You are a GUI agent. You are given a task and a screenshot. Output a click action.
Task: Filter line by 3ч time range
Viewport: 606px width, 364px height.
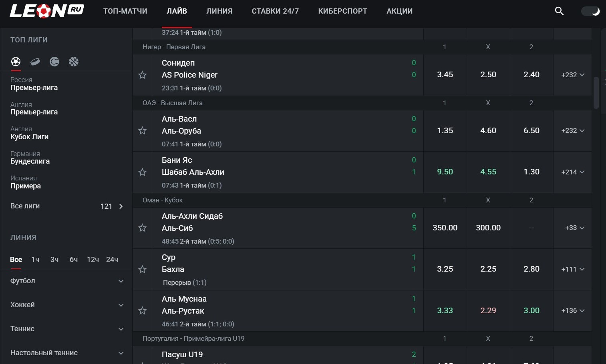(x=54, y=260)
